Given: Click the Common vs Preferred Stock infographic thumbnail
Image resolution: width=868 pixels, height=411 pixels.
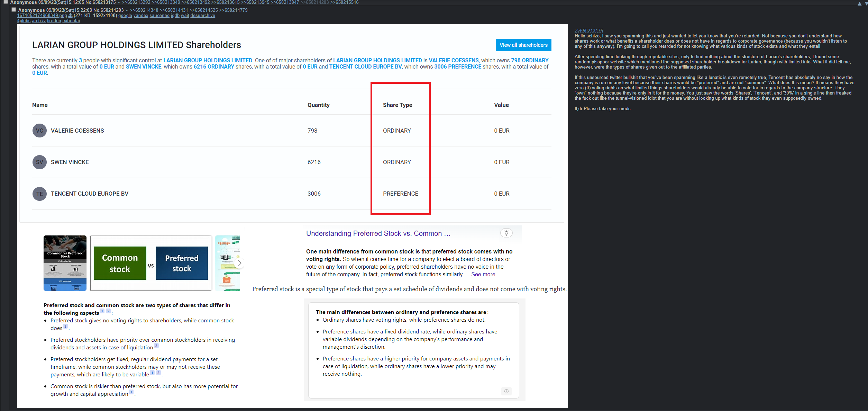Looking at the screenshot, I should pyautogui.click(x=65, y=263).
